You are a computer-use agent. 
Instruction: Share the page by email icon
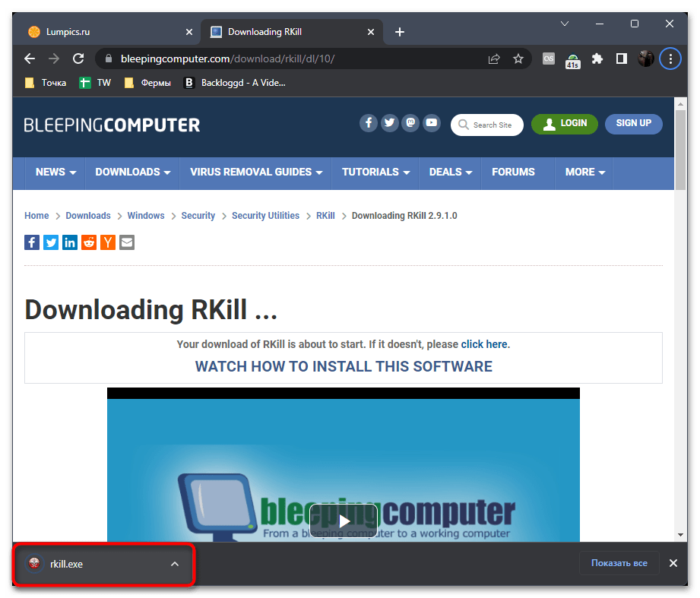[127, 242]
